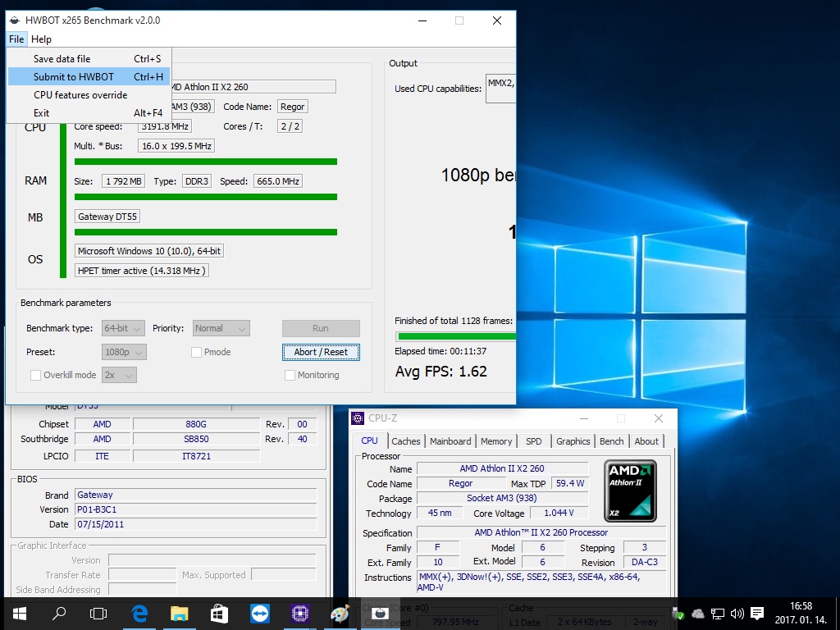Screen dimensions: 840x630
Task: Open File Explorer from taskbar
Action: tap(180, 614)
